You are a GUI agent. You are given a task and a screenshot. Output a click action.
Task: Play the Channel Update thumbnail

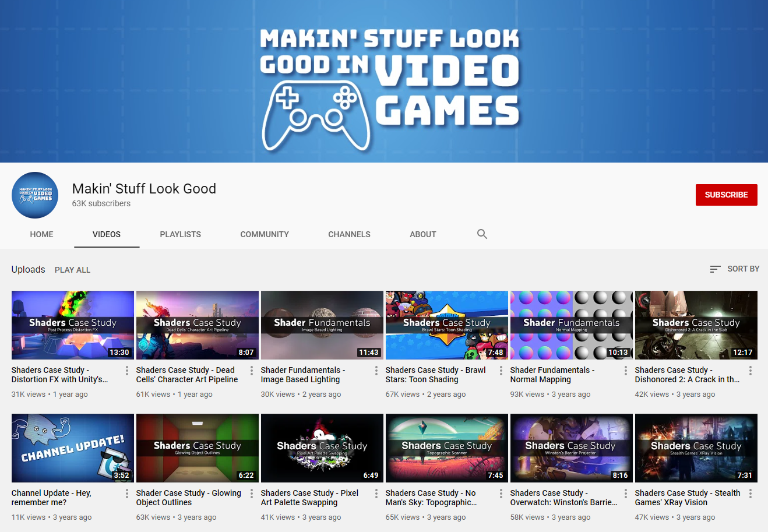pyautogui.click(x=73, y=448)
